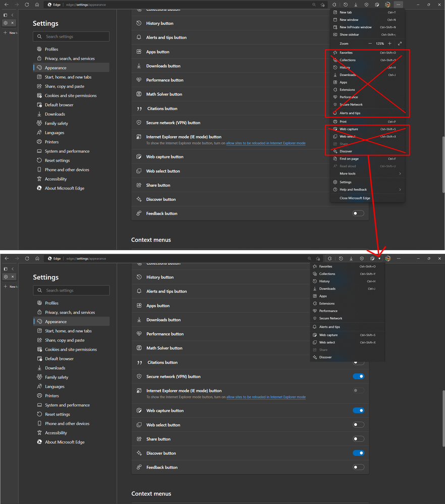Toggle Feedback button switch in top screenshot

358,213
